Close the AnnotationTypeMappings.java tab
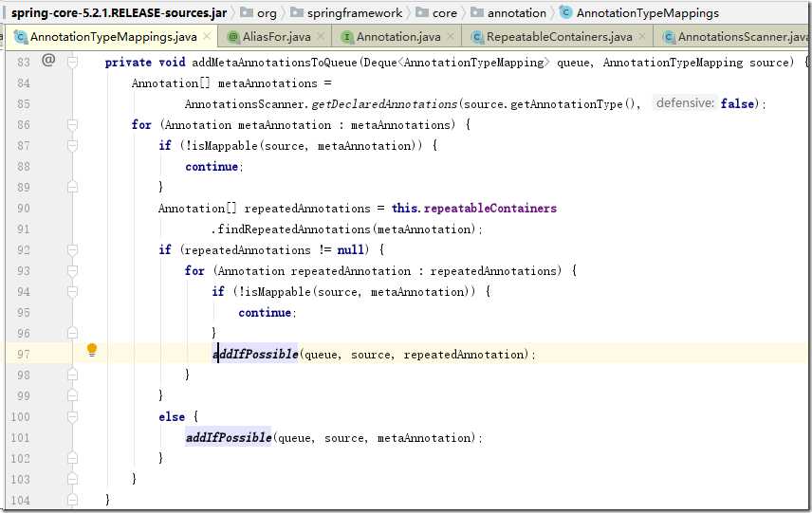 [x=207, y=36]
